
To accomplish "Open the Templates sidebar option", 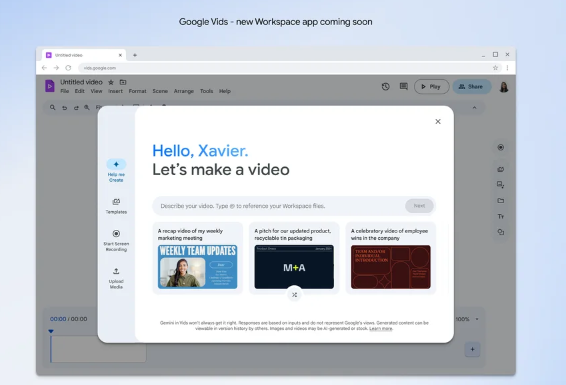I will pyautogui.click(x=116, y=206).
